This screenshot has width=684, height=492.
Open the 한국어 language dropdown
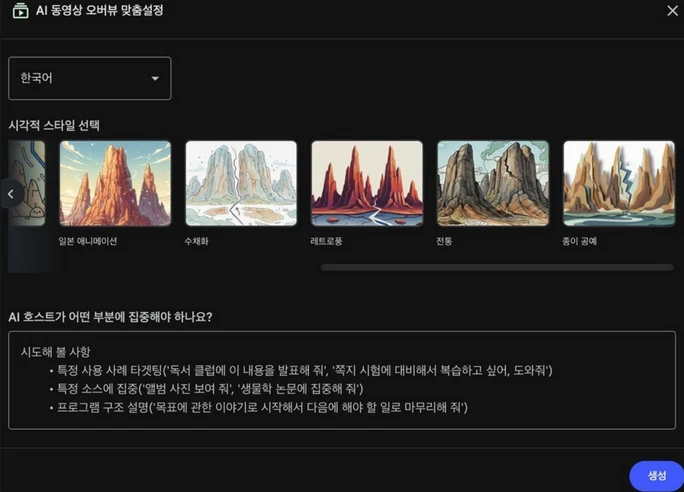pyautogui.click(x=89, y=78)
